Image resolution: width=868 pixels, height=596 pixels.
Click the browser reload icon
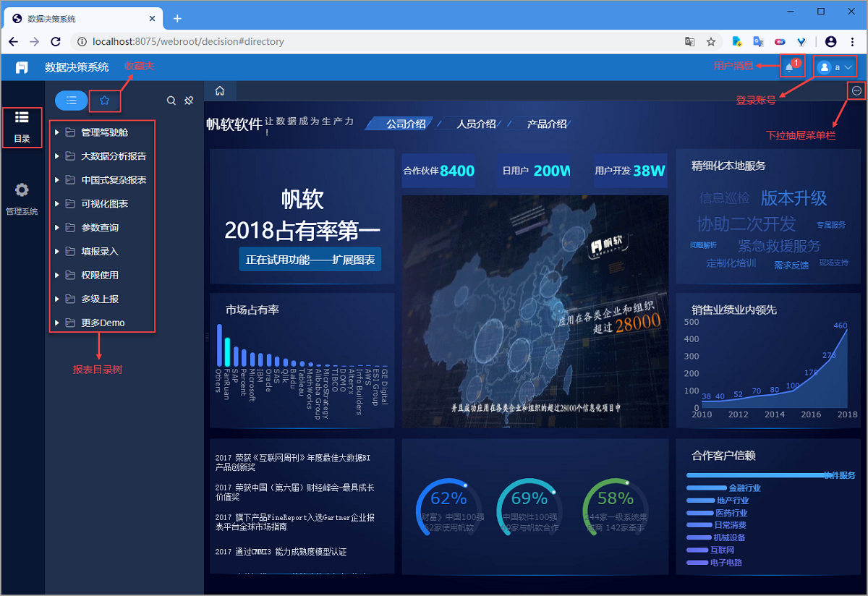pos(56,41)
